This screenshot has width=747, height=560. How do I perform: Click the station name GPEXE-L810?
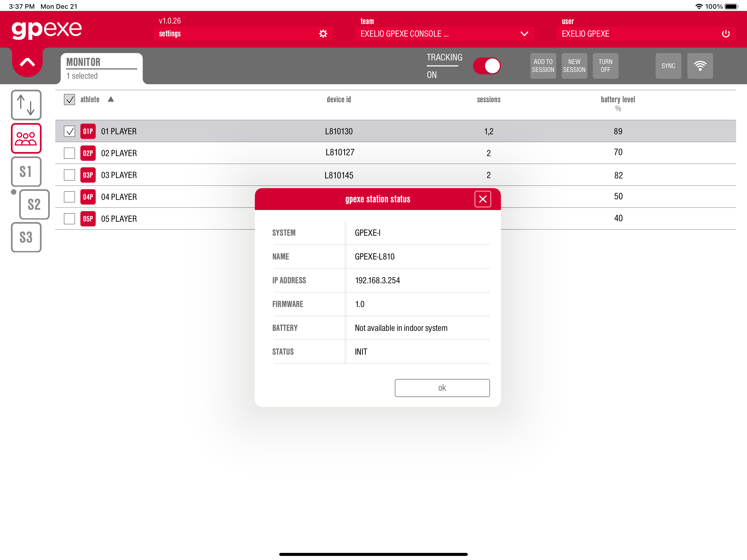(375, 257)
